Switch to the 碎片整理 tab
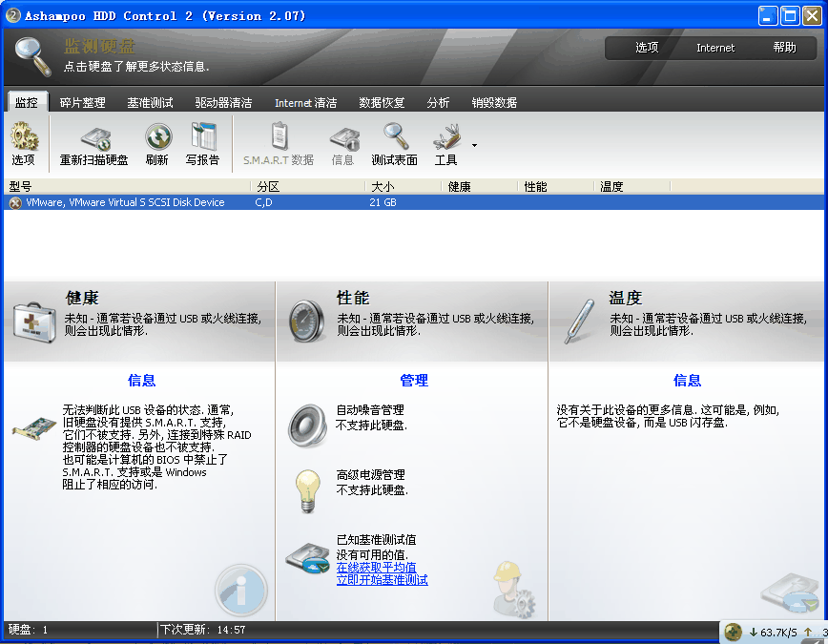The image size is (828, 644). [83, 101]
